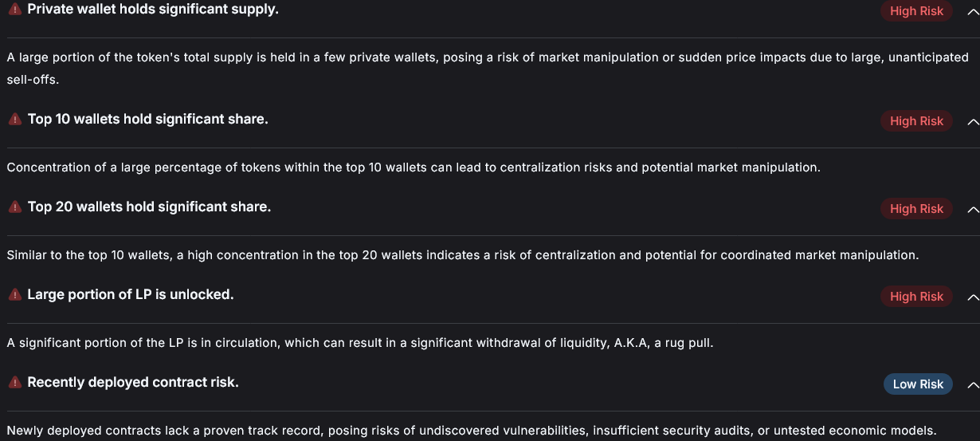980x441 pixels.
Task: Click warning icon next to Top 10 wallets
Action: tap(14, 119)
